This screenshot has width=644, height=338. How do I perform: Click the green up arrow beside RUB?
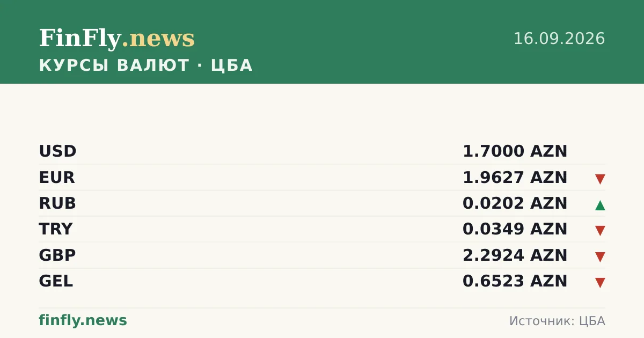600,205
